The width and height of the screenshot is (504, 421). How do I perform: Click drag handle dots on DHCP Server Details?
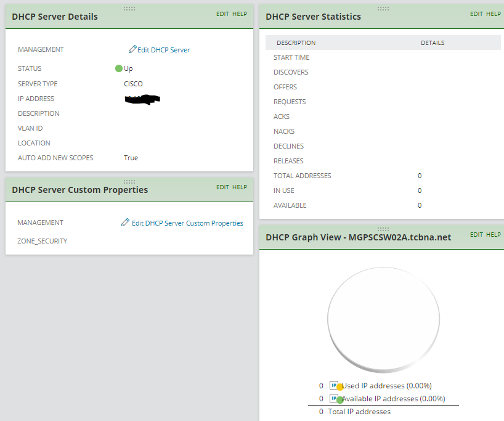[x=129, y=9]
